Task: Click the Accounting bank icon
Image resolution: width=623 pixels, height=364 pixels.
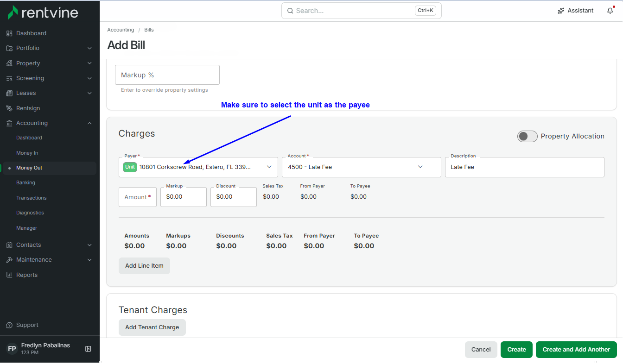Action: 9,123
